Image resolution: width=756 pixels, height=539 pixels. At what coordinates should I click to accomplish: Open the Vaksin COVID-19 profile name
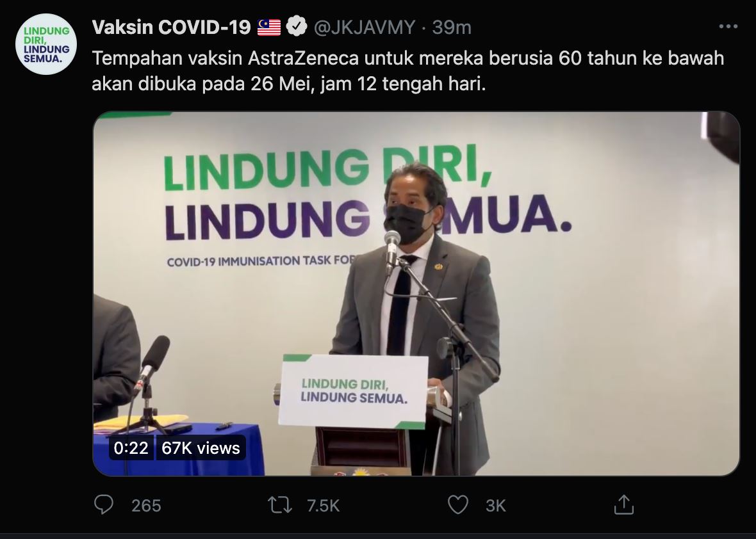(x=171, y=28)
